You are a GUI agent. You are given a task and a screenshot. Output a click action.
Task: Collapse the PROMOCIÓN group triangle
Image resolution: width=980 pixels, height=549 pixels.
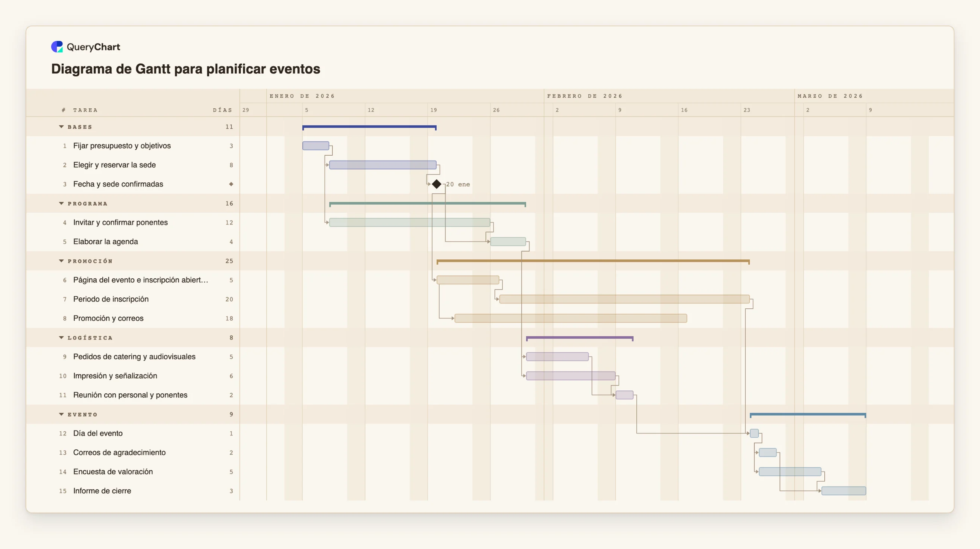[61, 261]
